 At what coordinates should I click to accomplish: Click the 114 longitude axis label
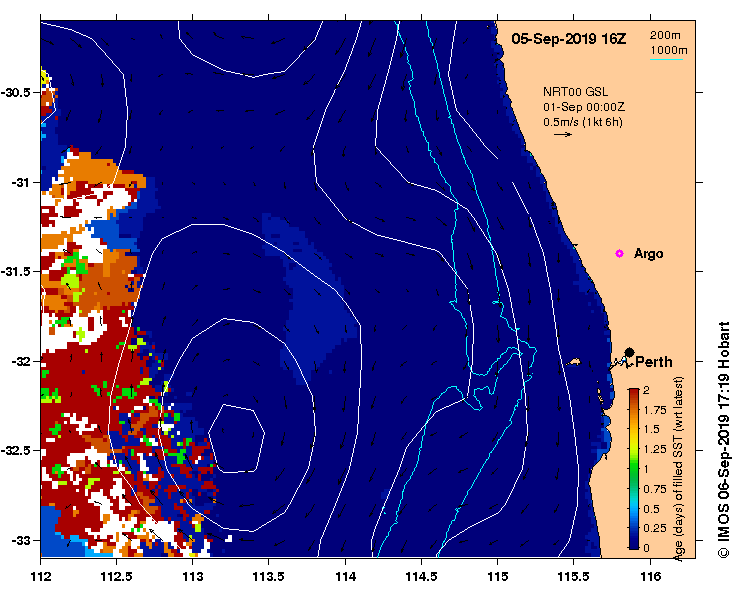[x=345, y=576]
